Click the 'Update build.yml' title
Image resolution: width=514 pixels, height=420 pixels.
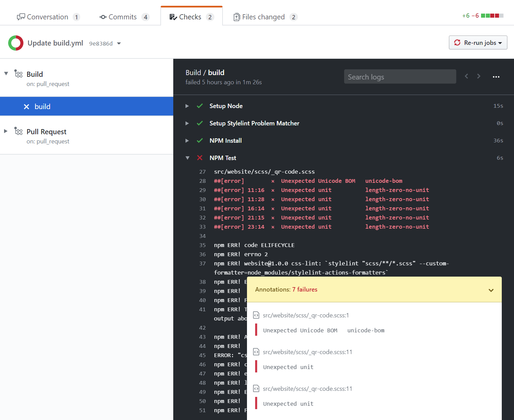coord(55,43)
